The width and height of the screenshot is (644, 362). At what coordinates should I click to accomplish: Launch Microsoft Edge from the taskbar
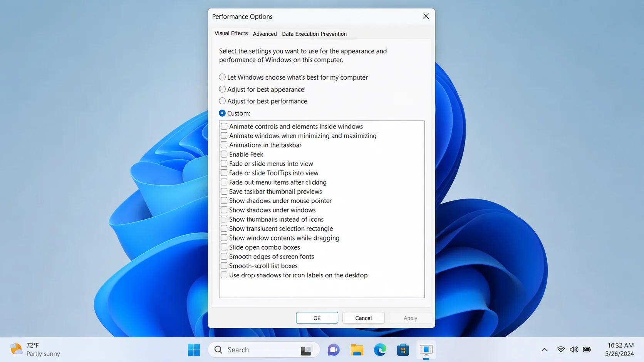click(x=380, y=350)
